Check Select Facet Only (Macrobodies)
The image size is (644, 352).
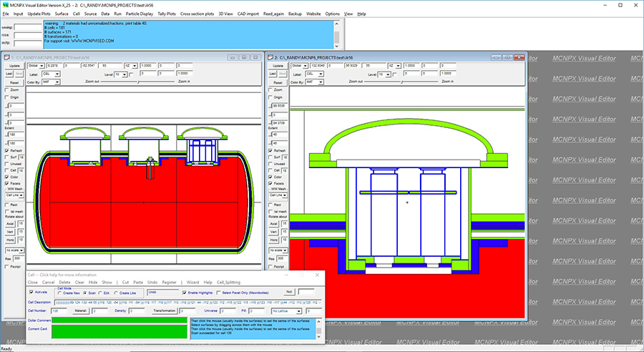[218, 293]
